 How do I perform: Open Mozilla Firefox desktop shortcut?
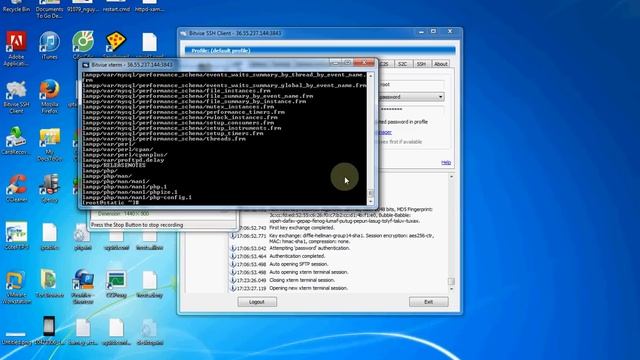pyautogui.click(x=49, y=96)
